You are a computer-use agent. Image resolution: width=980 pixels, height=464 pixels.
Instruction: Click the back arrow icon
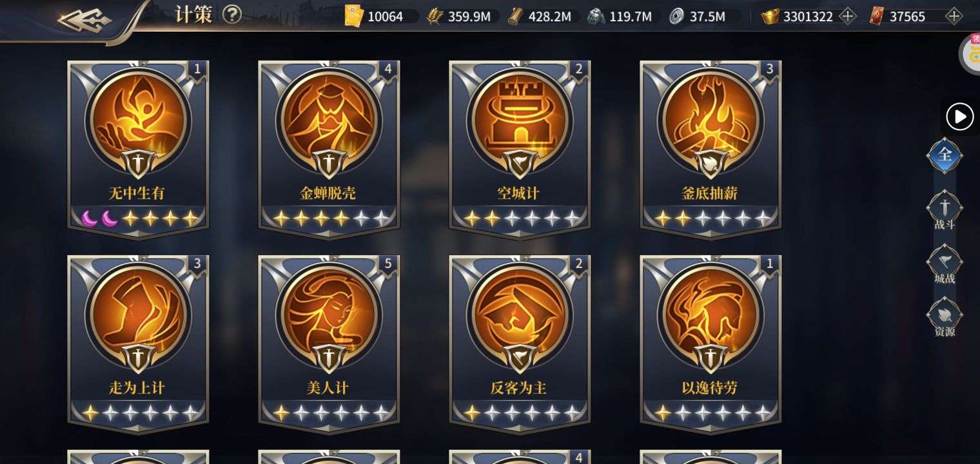[85, 19]
